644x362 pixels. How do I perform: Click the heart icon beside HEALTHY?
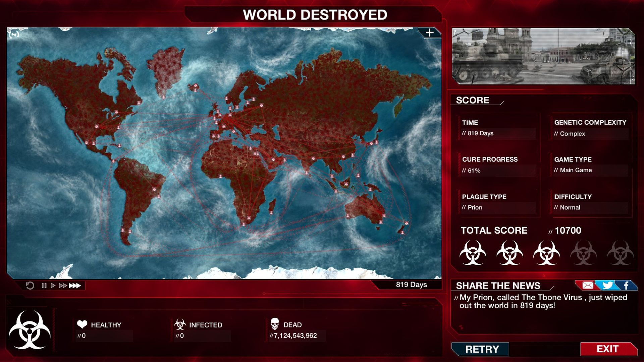(82, 324)
